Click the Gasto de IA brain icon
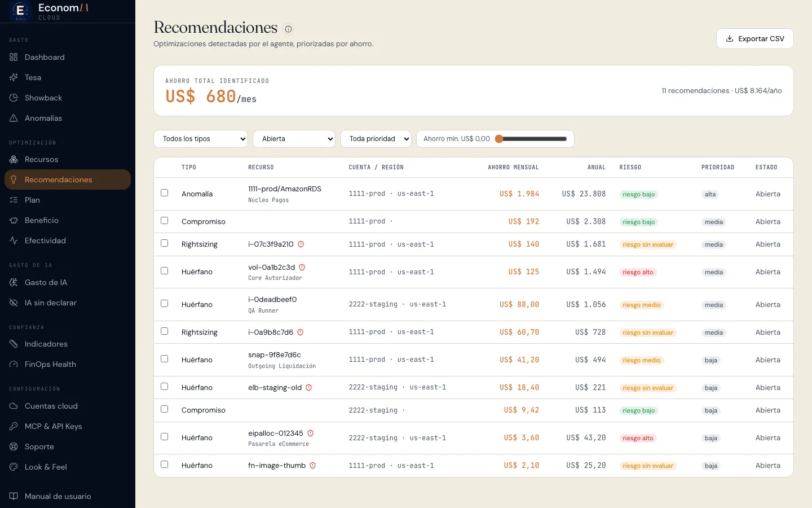812x508 pixels. pos(14,282)
